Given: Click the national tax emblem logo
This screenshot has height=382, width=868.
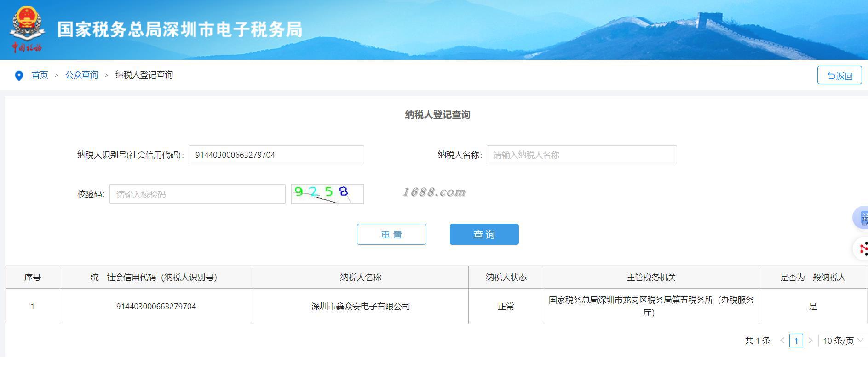Looking at the screenshot, I should (x=27, y=29).
